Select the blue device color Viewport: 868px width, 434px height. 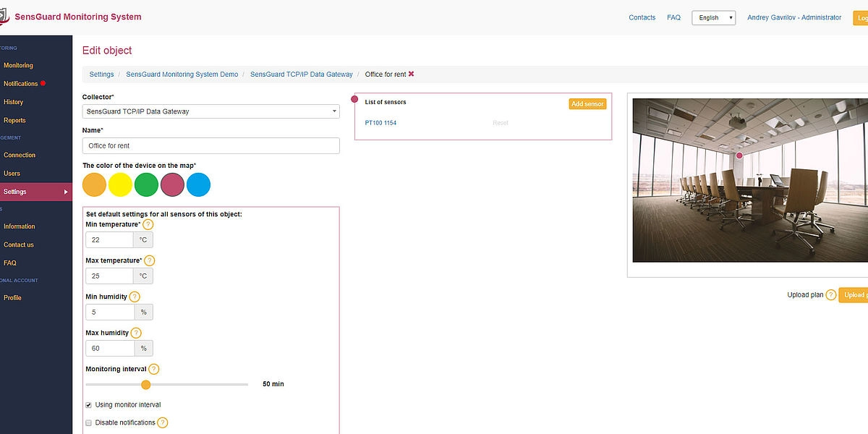pos(199,184)
